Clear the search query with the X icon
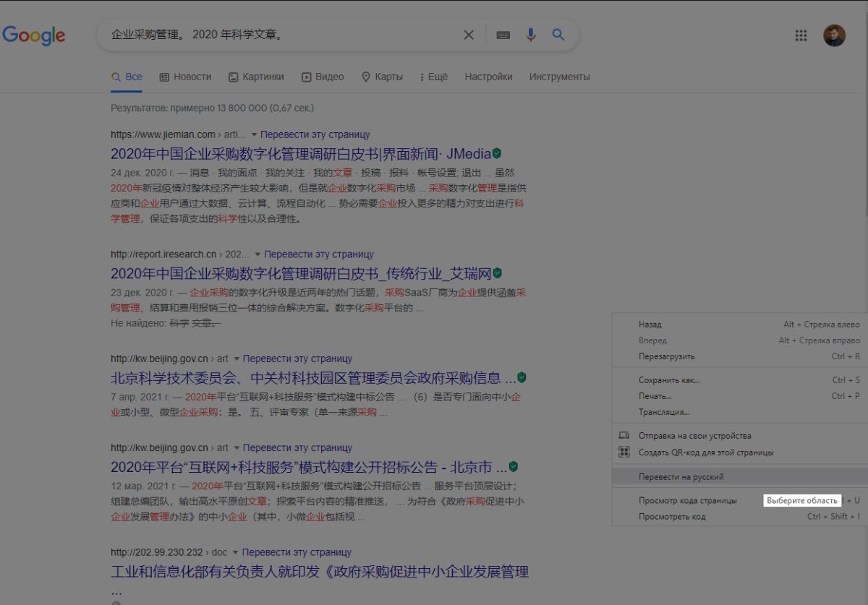This screenshot has width=868, height=605. tap(469, 35)
